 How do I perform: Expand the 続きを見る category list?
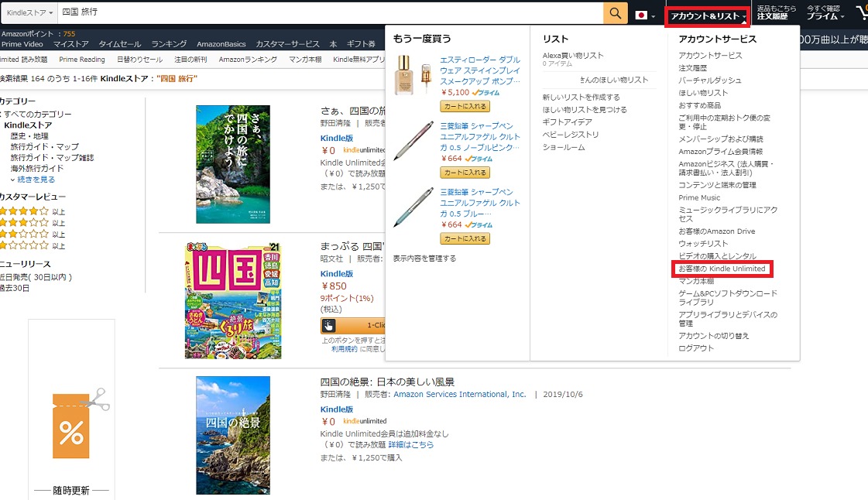(36, 180)
